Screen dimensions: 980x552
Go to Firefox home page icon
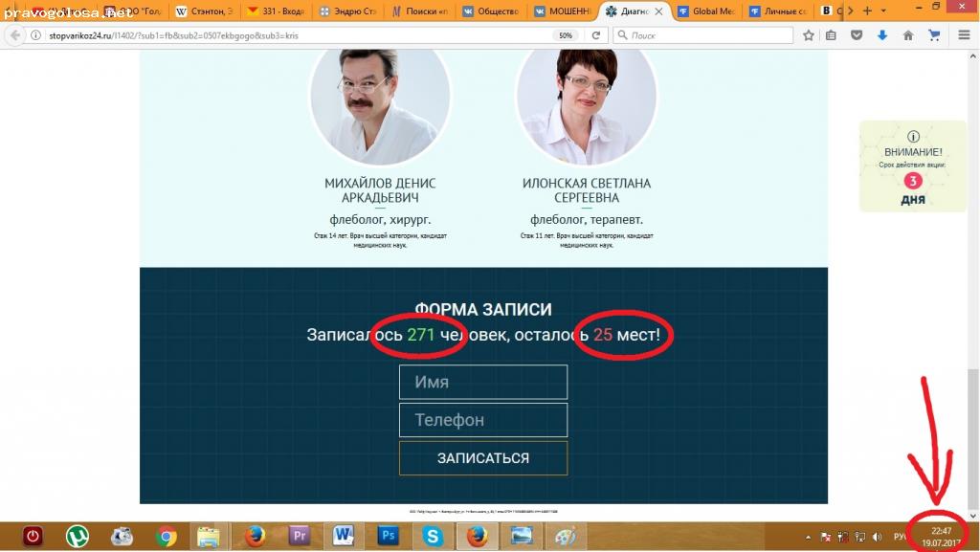(x=908, y=35)
